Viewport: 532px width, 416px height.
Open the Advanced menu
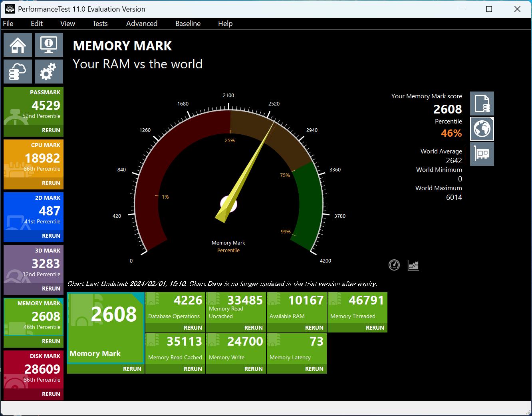[142, 24]
